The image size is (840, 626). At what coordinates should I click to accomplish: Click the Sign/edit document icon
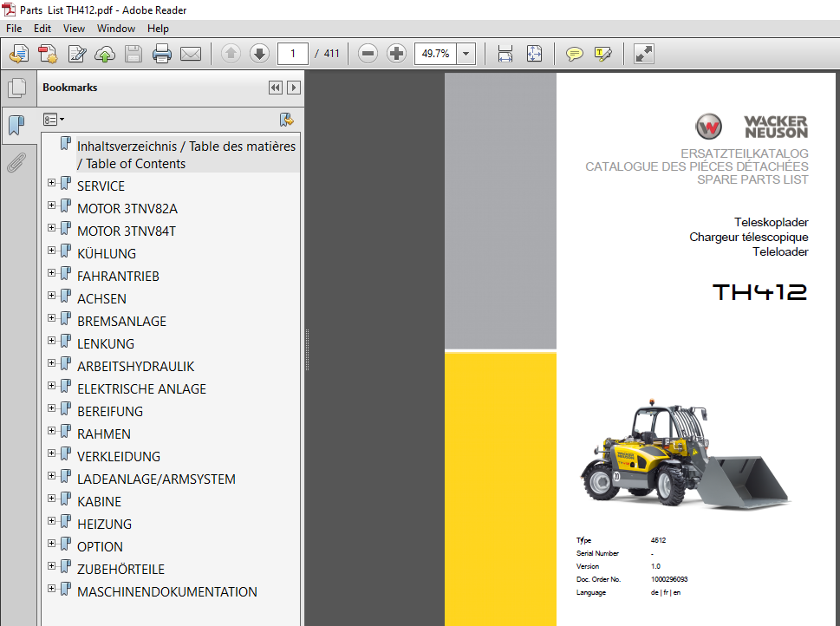click(76, 54)
